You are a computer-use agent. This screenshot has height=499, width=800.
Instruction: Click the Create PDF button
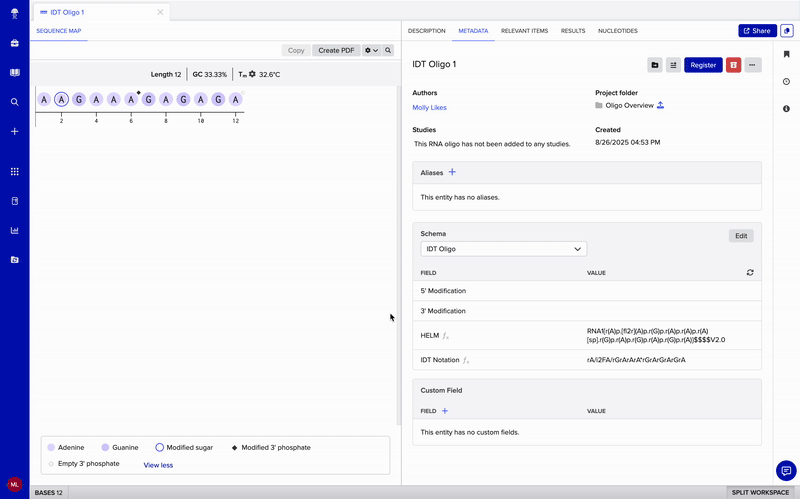tap(336, 51)
